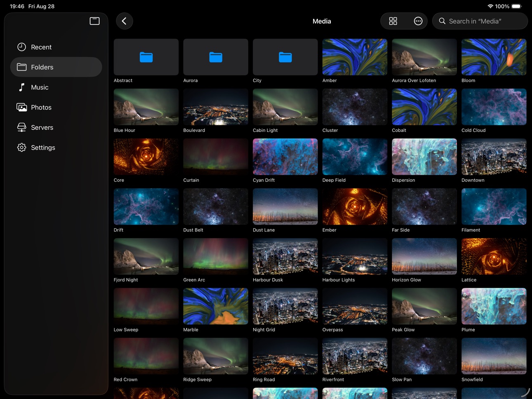
Task: Click the Slow Pan file name
Action: coord(402,380)
